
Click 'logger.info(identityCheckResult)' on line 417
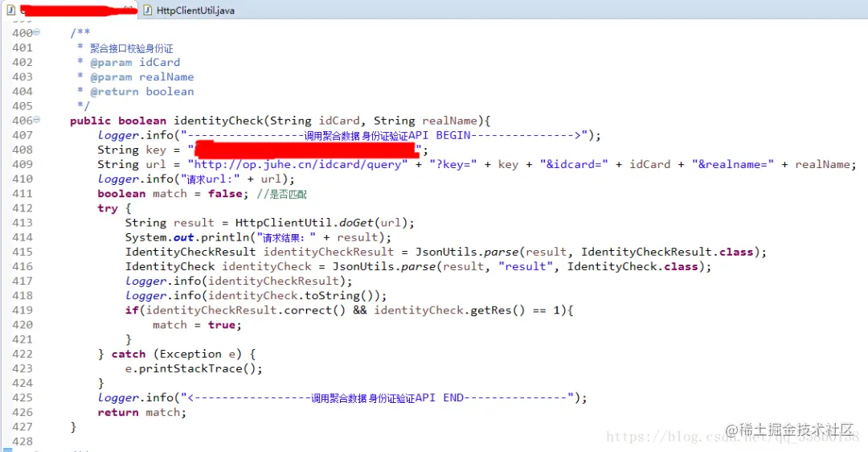point(235,281)
